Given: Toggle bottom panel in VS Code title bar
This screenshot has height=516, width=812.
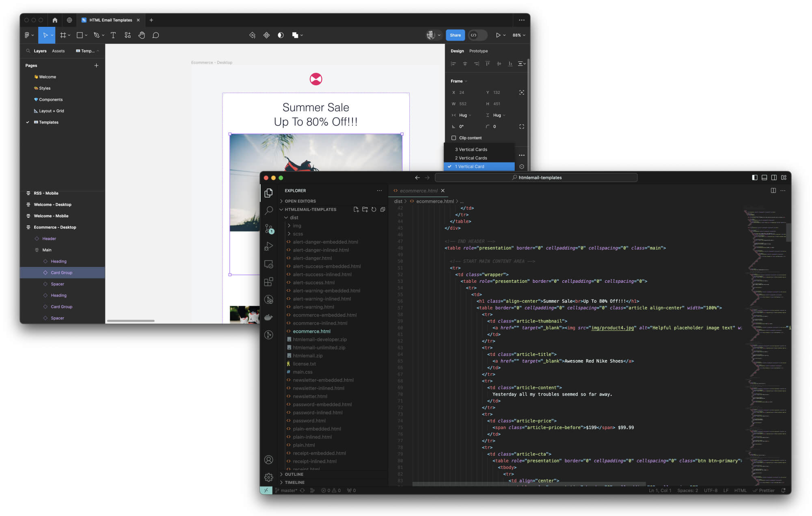Looking at the screenshot, I should tap(764, 178).
